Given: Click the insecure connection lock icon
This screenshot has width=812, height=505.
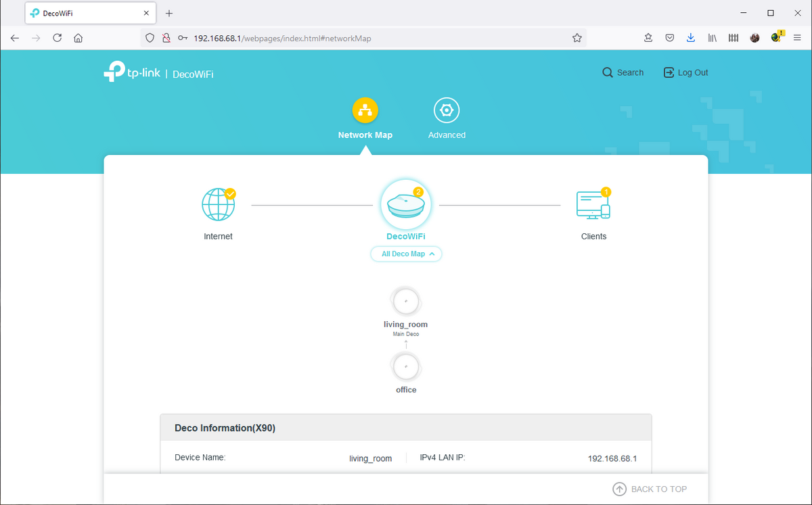Looking at the screenshot, I should 166,39.
